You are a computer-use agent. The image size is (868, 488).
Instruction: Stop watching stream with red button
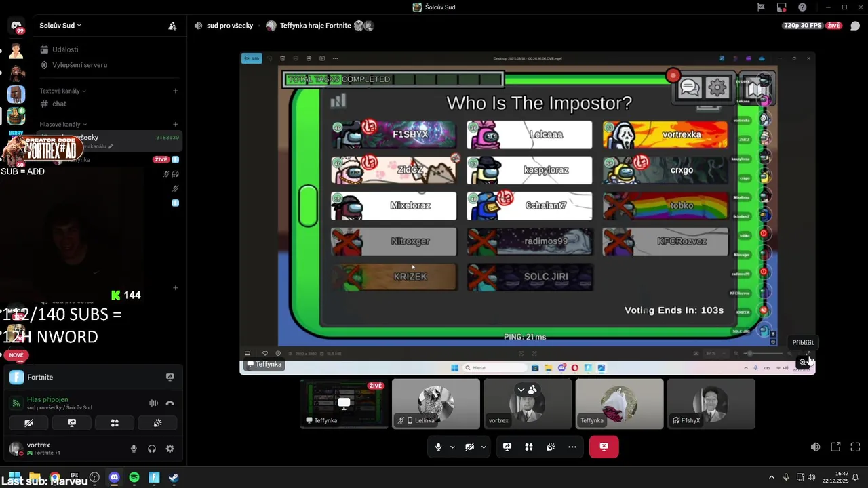(604, 447)
